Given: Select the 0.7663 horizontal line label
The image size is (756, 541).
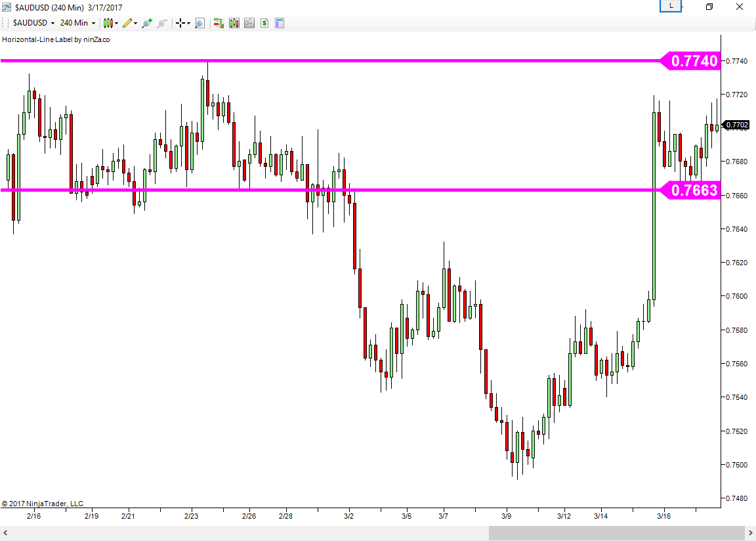Looking at the screenshot, I should (x=690, y=190).
